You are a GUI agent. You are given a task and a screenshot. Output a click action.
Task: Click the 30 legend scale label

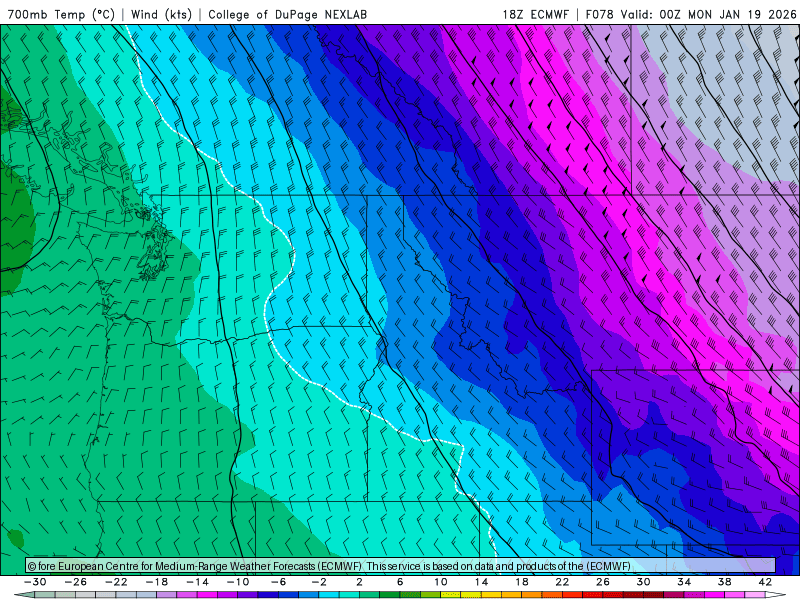(x=643, y=582)
